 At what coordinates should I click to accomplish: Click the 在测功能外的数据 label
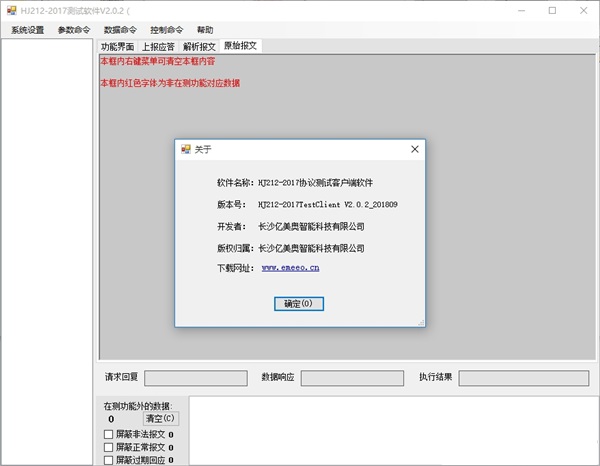(x=138, y=406)
